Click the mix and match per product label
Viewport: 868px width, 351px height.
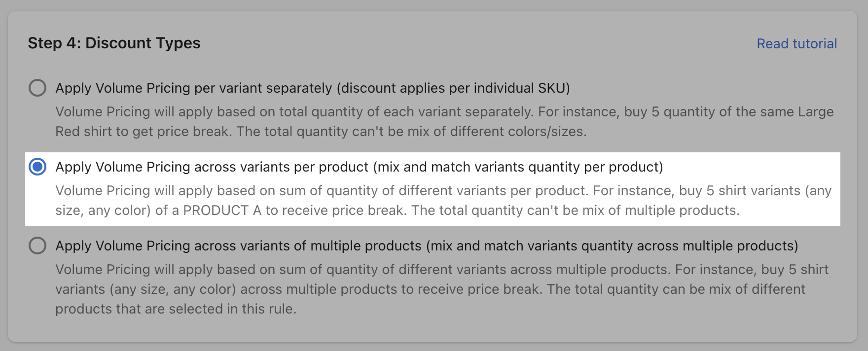coord(360,167)
